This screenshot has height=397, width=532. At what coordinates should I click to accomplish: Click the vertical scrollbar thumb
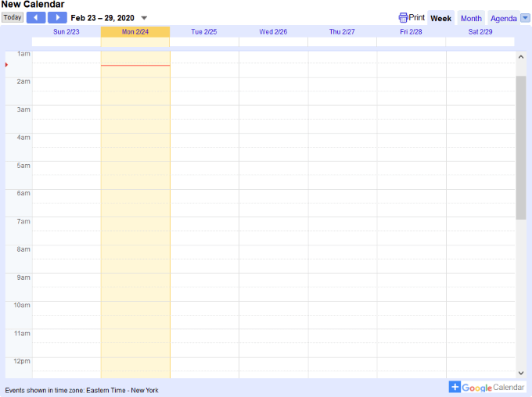(x=521, y=147)
